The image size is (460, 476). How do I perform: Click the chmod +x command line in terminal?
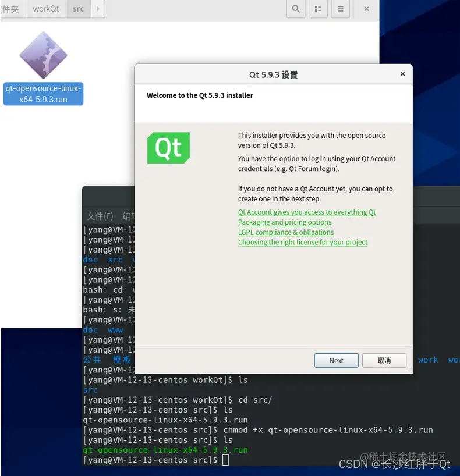[258, 430]
